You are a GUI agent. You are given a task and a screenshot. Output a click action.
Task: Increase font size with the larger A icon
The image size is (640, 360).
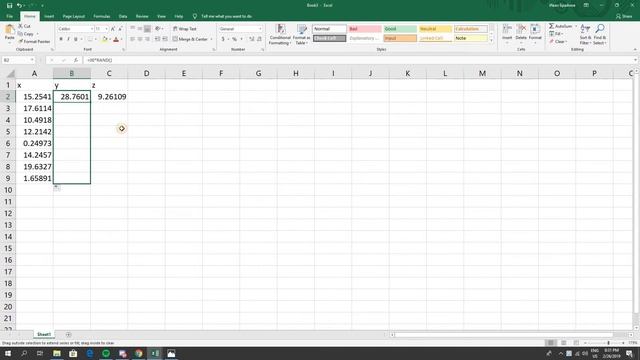tap(113, 29)
